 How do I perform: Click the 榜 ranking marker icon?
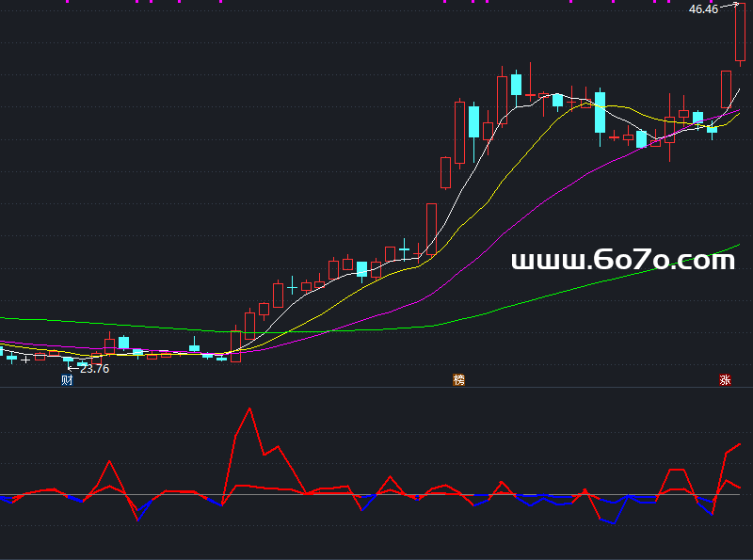[458, 380]
